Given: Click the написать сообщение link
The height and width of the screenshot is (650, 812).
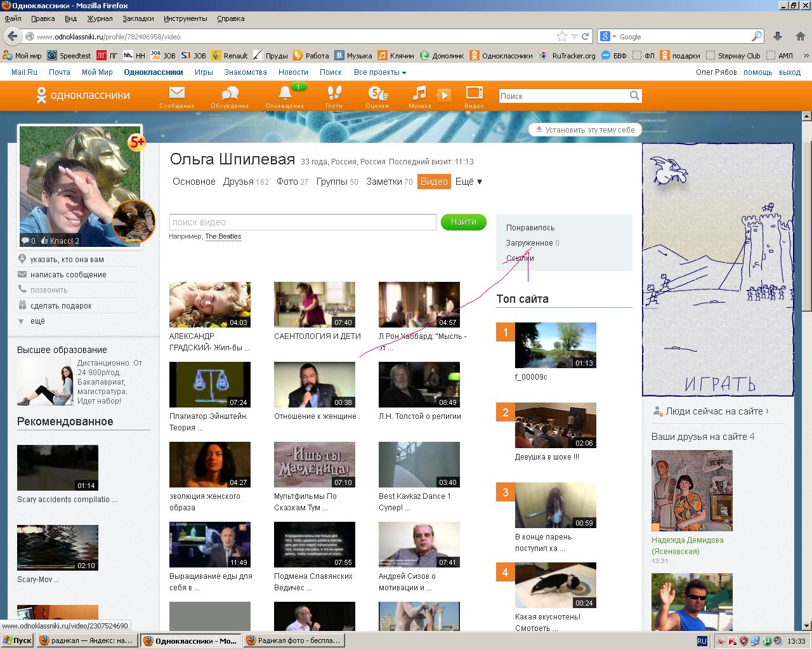Looking at the screenshot, I should click(x=68, y=275).
